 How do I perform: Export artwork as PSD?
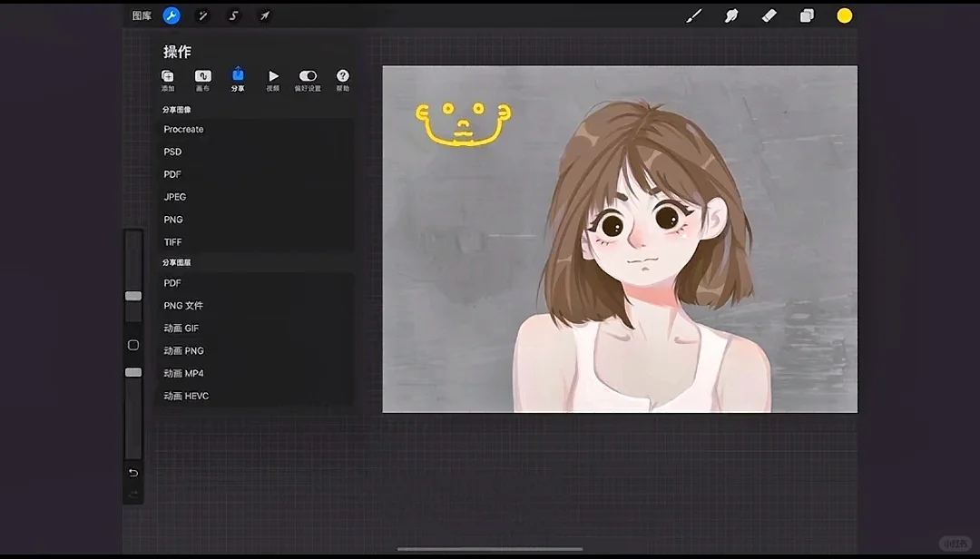pos(172,152)
